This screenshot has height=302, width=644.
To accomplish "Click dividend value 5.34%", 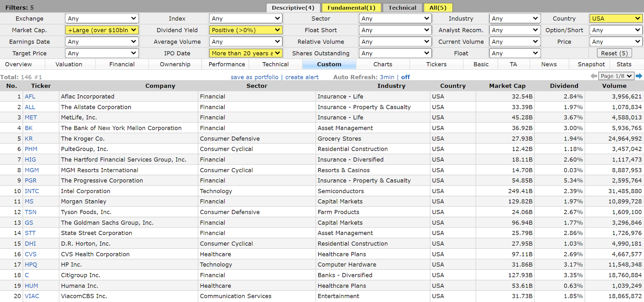I will [x=573, y=181].
